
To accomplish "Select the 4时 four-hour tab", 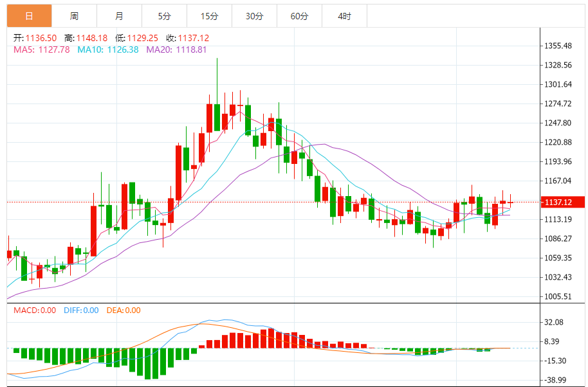I will (344, 16).
